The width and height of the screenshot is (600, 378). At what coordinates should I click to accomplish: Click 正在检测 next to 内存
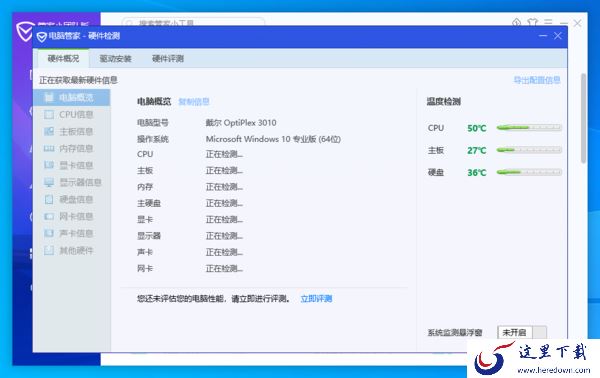(x=224, y=187)
